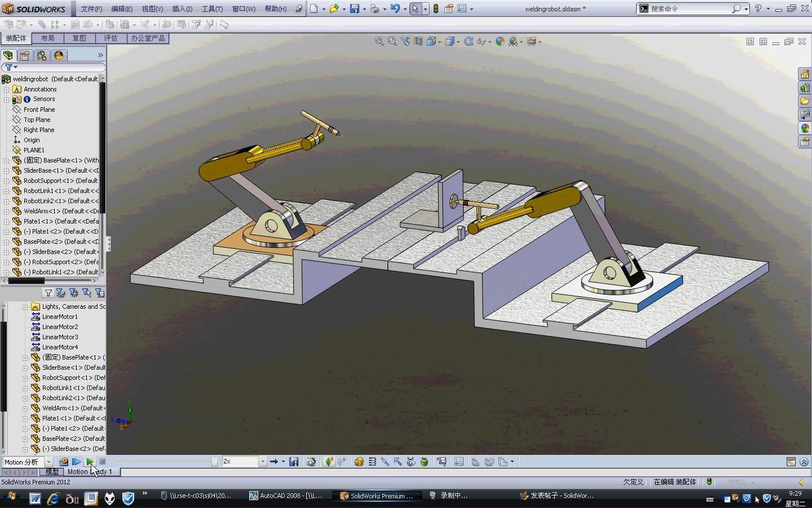Collapse the MotionManager panel with the chevron
Viewport: 812px width, 508px height.
click(804, 462)
